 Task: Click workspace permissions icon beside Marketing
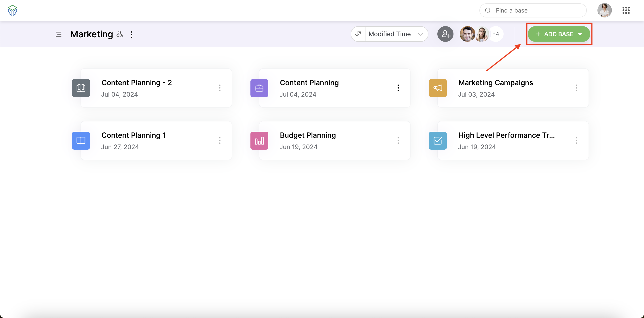[120, 34]
